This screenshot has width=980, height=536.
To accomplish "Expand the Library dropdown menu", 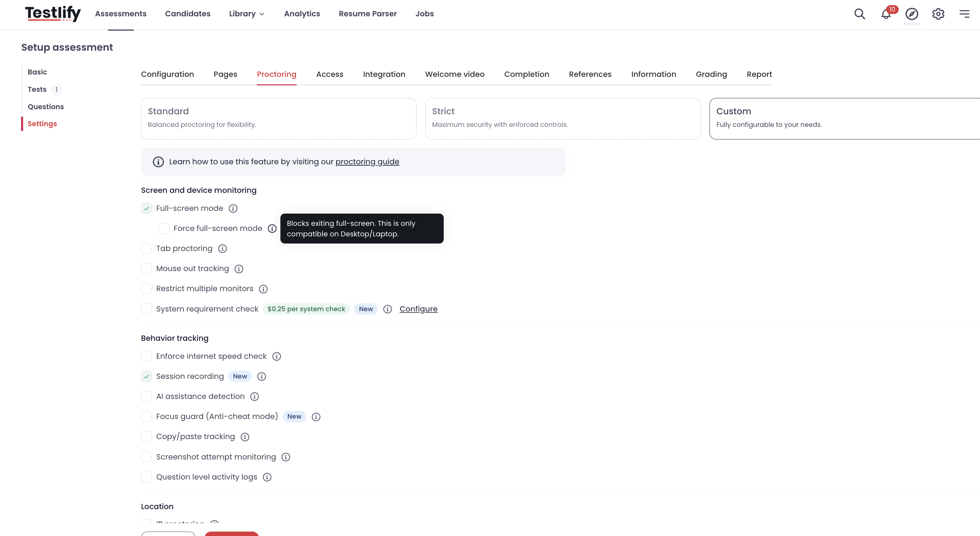I will [x=246, y=14].
